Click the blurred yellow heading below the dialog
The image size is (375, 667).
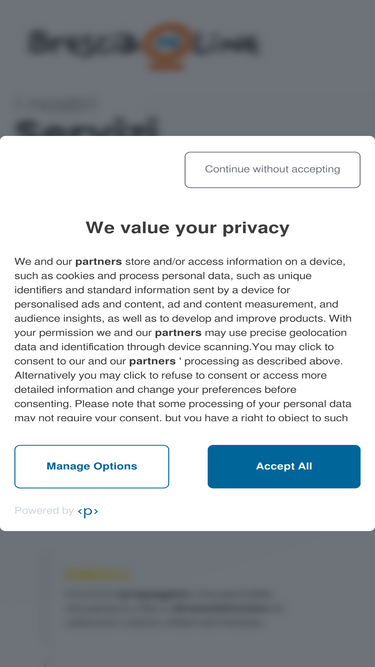[x=97, y=574]
